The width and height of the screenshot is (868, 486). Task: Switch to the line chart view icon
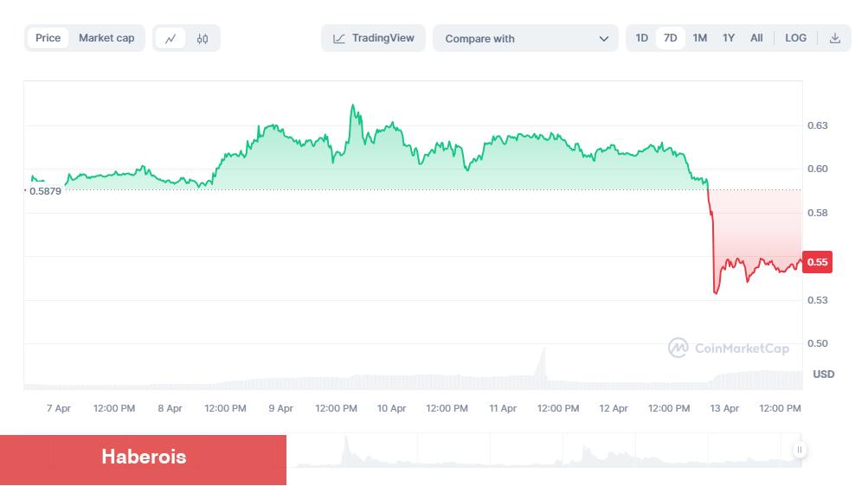(x=170, y=39)
